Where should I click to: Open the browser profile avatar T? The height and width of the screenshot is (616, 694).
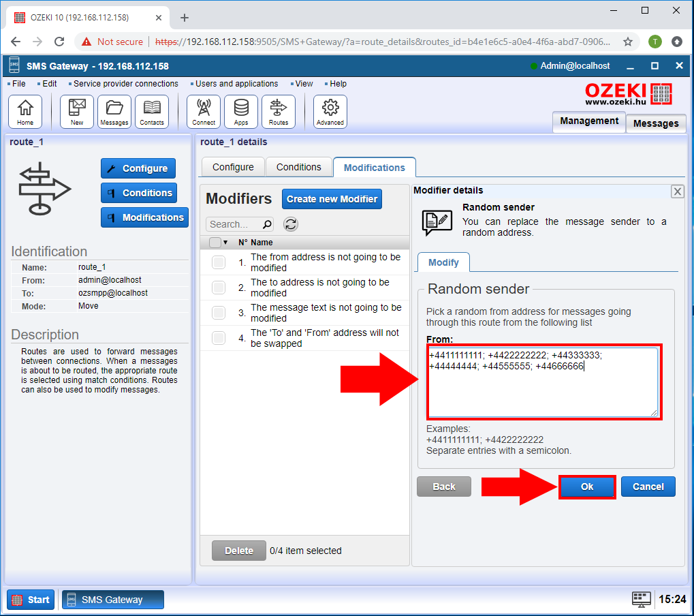[x=655, y=42]
